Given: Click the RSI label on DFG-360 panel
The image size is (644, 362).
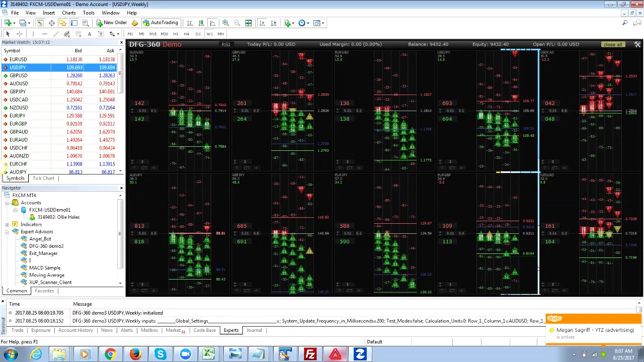Looking at the screenshot, I should pyautogui.click(x=226, y=44).
